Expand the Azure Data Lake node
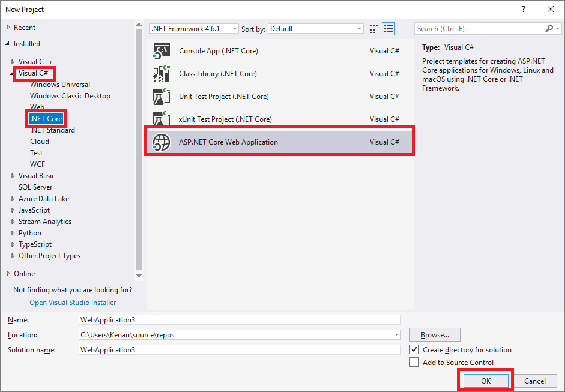The height and width of the screenshot is (392, 565). [x=13, y=199]
